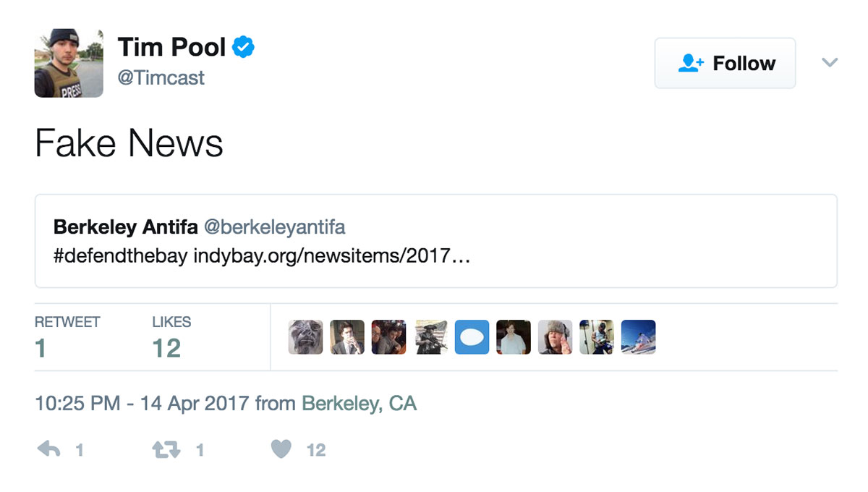View the retweet count list
Image resolution: width=868 pixels, height=492 pixels.
coord(67,337)
